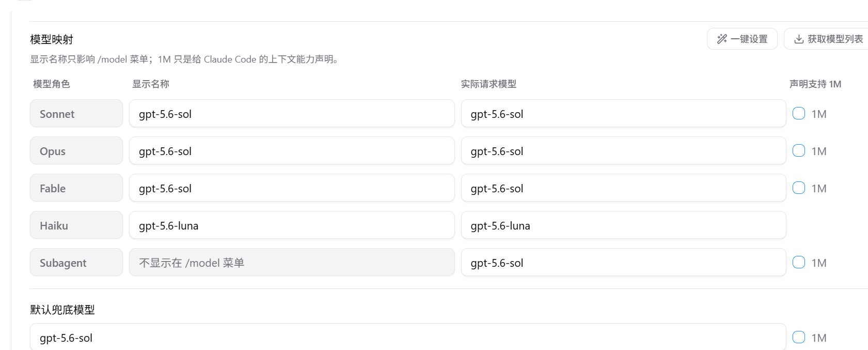
Task: Focus the Opus display name input
Action: 292,150
